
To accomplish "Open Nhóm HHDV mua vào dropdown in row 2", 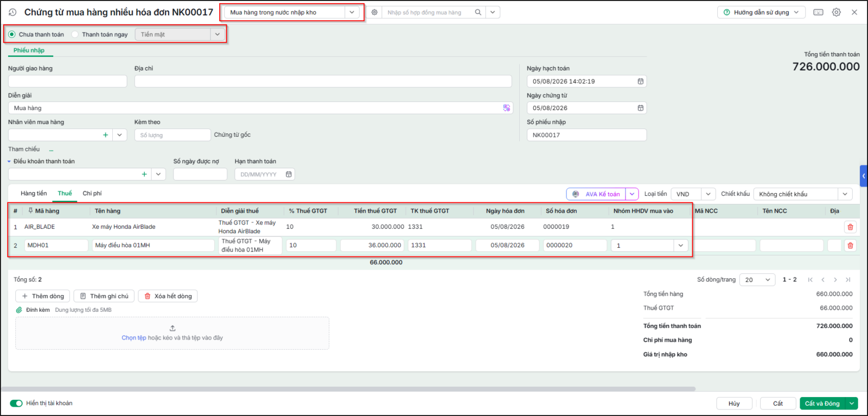I will (681, 245).
